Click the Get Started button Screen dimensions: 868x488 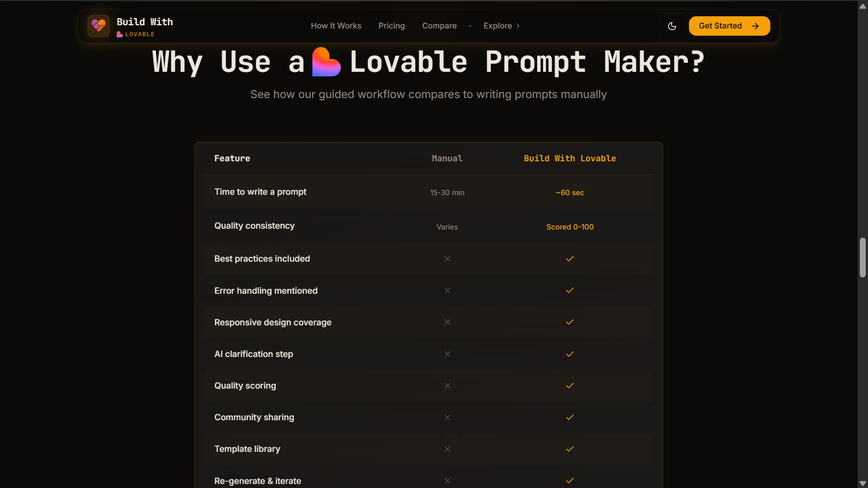(x=729, y=26)
